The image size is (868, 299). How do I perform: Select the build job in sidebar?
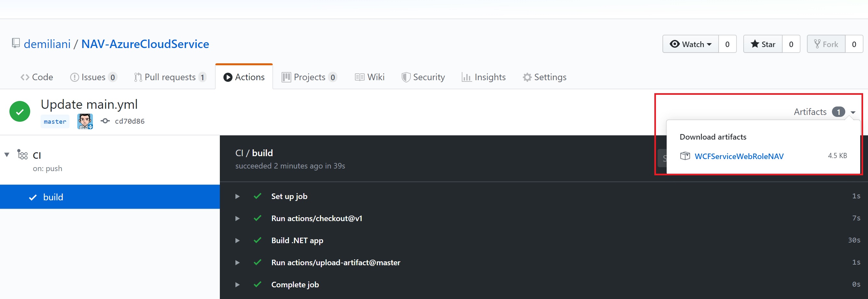pos(53,197)
